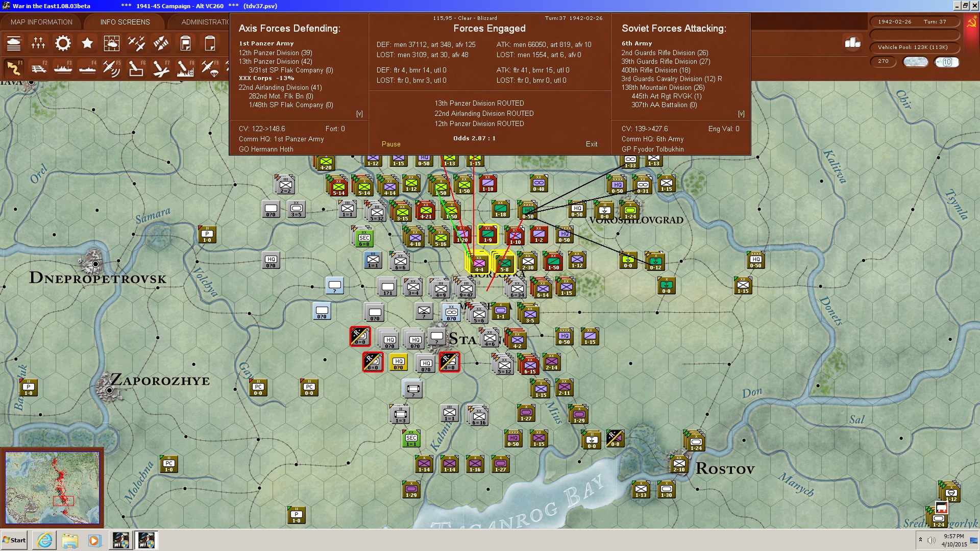Click the bar chart statistics icon
980x551 pixels.
click(852, 43)
